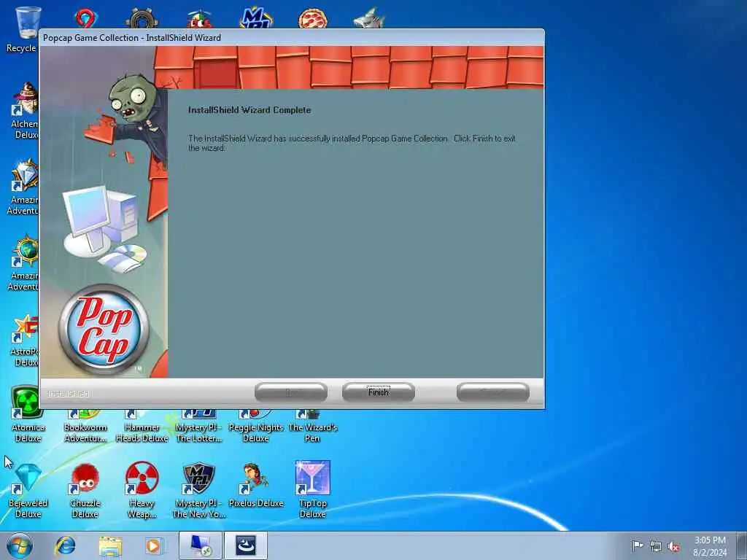Open Windows Explorer folder taskbar icon
This screenshot has width=747, height=560.
(x=111, y=546)
